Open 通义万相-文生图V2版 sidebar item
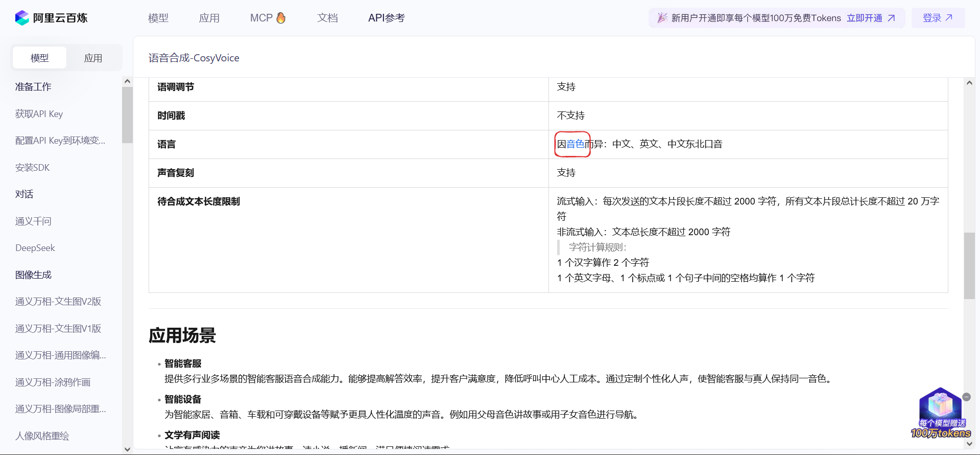The width and height of the screenshot is (980, 455). coord(58,302)
